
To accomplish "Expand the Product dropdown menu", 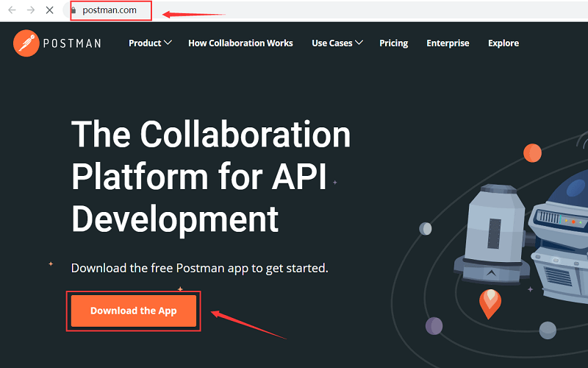I will click(x=150, y=43).
